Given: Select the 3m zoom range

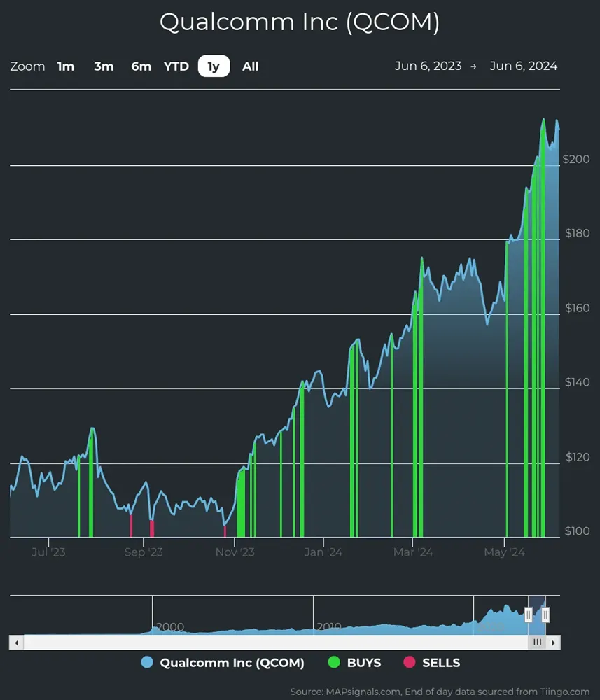Looking at the screenshot, I should (x=104, y=66).
